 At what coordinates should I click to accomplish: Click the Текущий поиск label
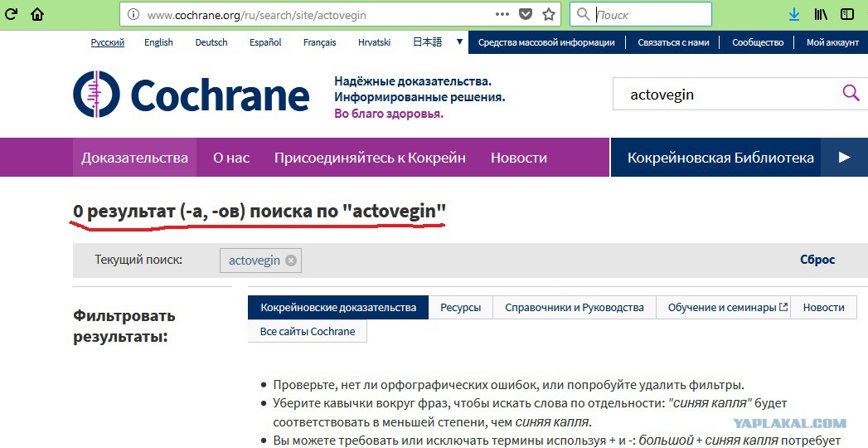pos(138,259)
